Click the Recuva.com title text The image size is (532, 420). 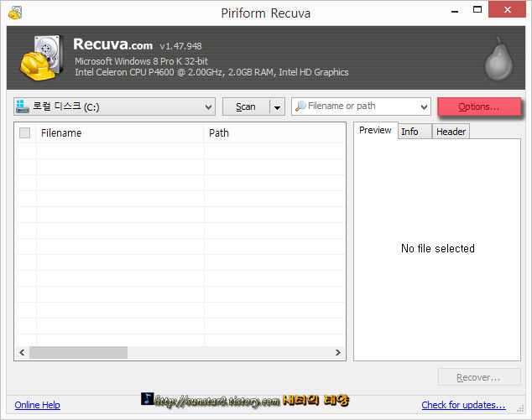(113, 44)
